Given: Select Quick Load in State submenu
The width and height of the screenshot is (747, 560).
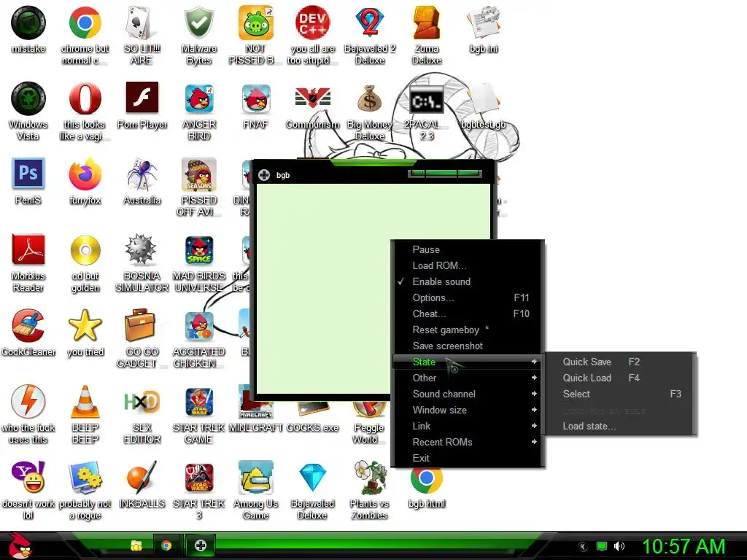Looking at the screenshot, I should point(621,378).
